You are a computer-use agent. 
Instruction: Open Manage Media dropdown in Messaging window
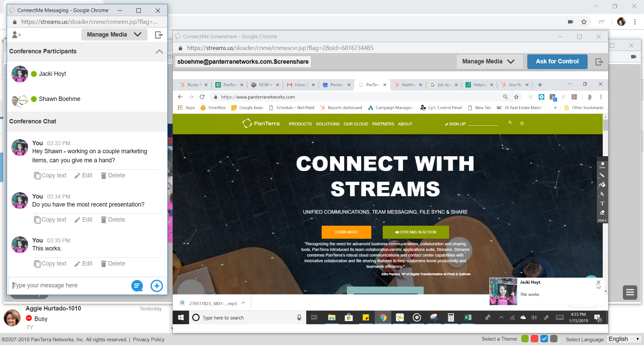point(114,35)
